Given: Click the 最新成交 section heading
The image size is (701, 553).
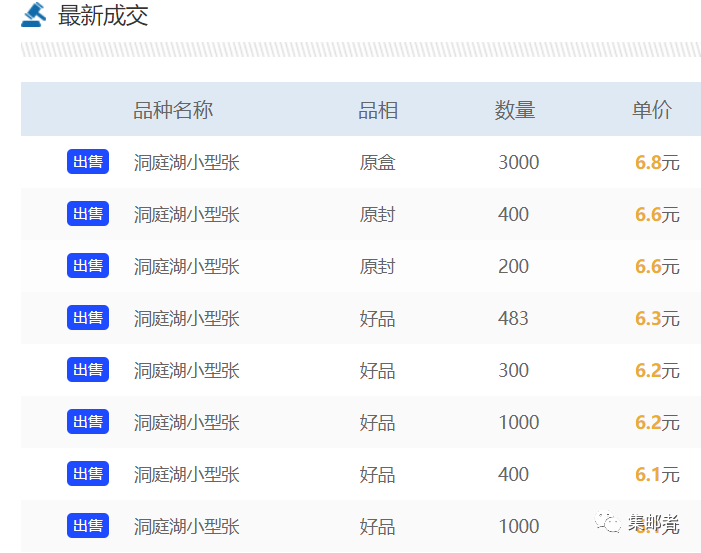Looking at the screenshot, I should point(103,16).
